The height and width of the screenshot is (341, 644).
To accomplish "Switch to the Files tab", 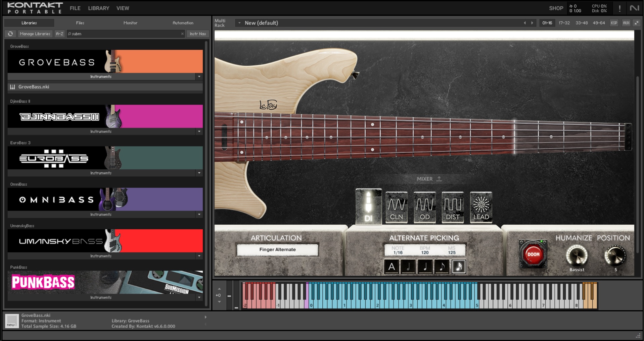I will pos(80,23).
